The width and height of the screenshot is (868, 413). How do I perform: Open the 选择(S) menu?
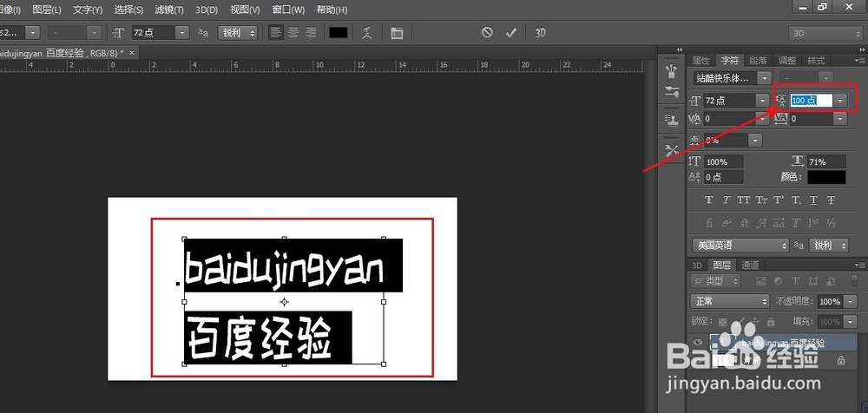pyautogui.click(x=128, y=10)
